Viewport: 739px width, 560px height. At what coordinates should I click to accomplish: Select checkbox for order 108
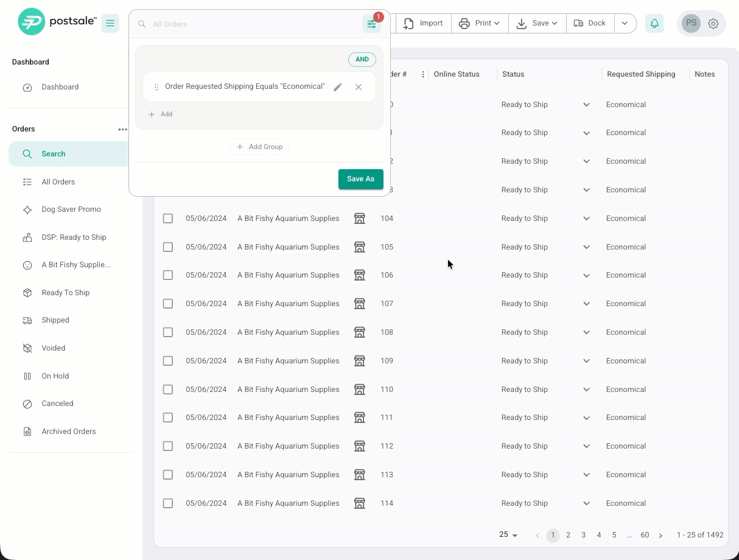168,332
